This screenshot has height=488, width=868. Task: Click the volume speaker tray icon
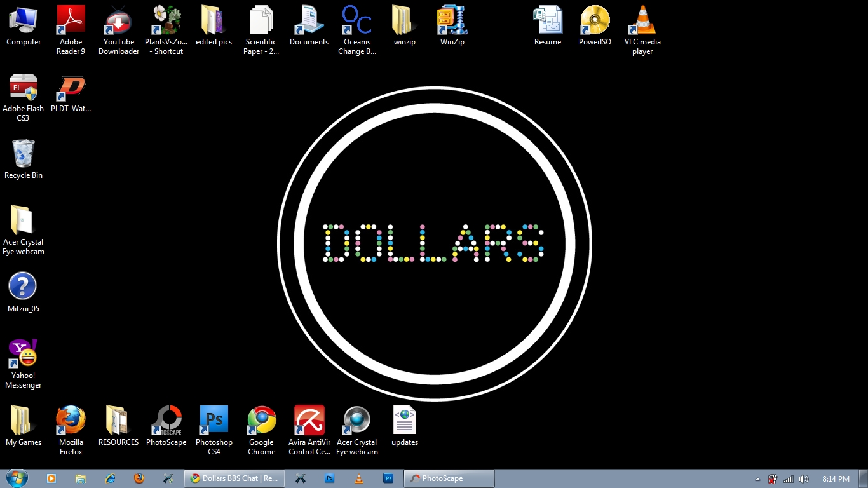(804, 479)
